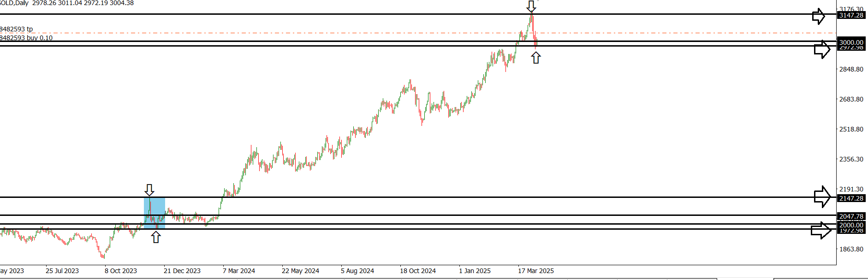This screenshot has height=280, width=868.
Task: Click the 2356.30 price scale value
Action: (851, 159)
